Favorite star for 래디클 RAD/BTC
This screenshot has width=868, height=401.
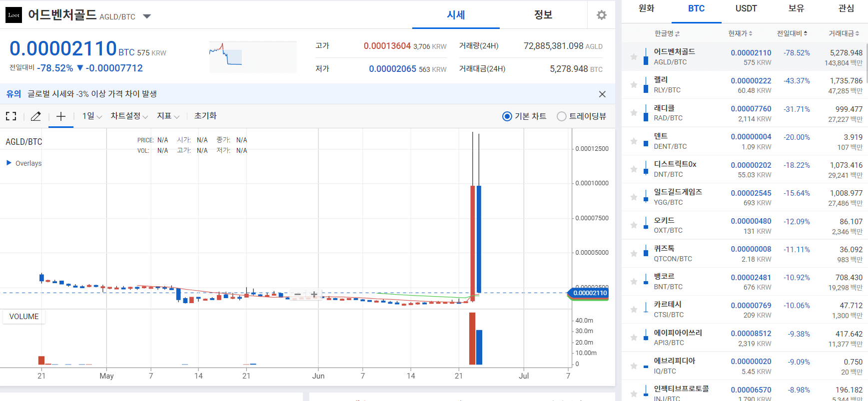point(634,113)
